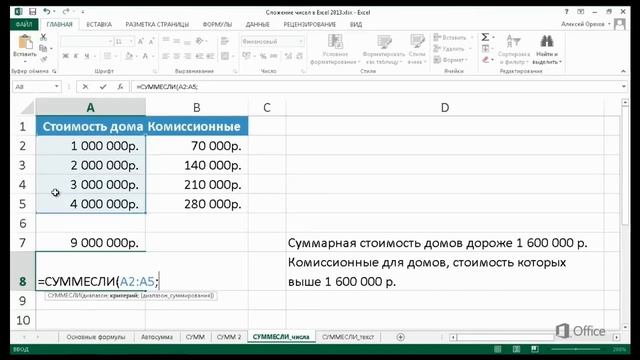Undo the last action

pyautogui.click(x=47, y=12)
